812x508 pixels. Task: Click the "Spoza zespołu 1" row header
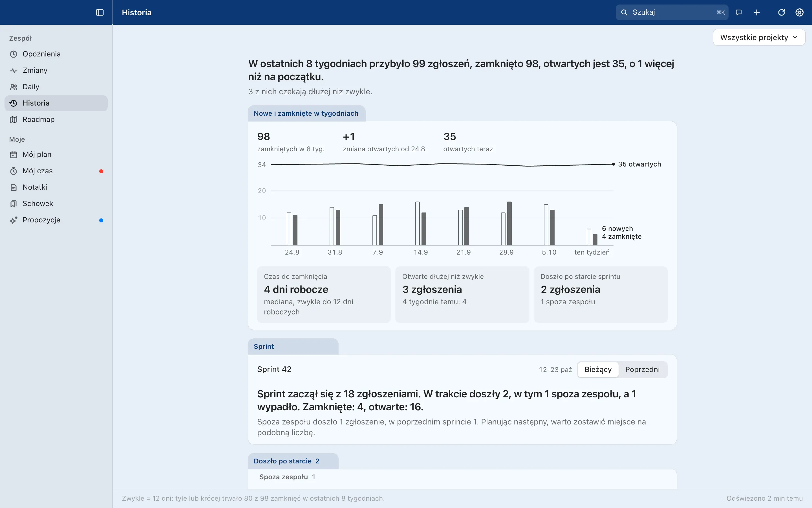tap(287, 477)
